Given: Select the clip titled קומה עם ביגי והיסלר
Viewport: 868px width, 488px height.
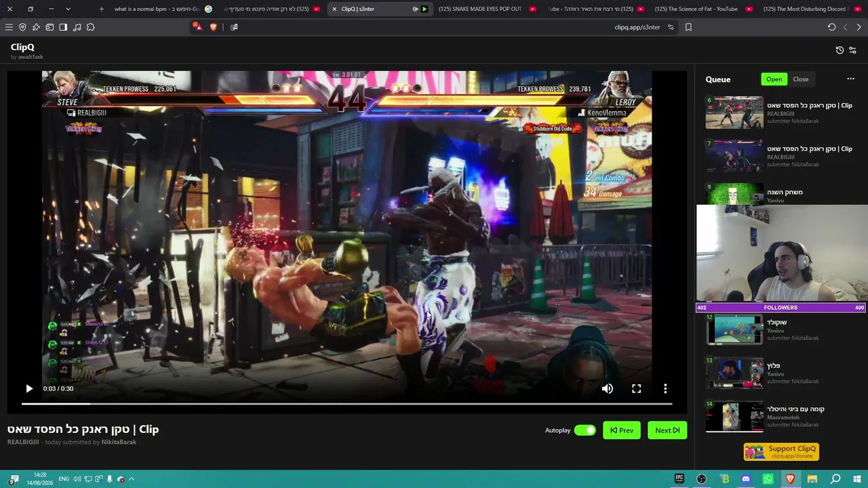Looking at the screenshot, I should click(x=795, y=409).
